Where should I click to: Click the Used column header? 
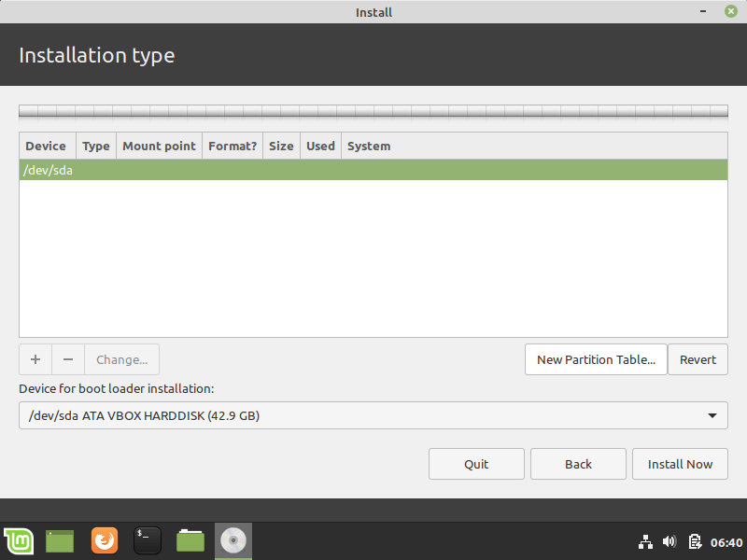coord(320,146)
